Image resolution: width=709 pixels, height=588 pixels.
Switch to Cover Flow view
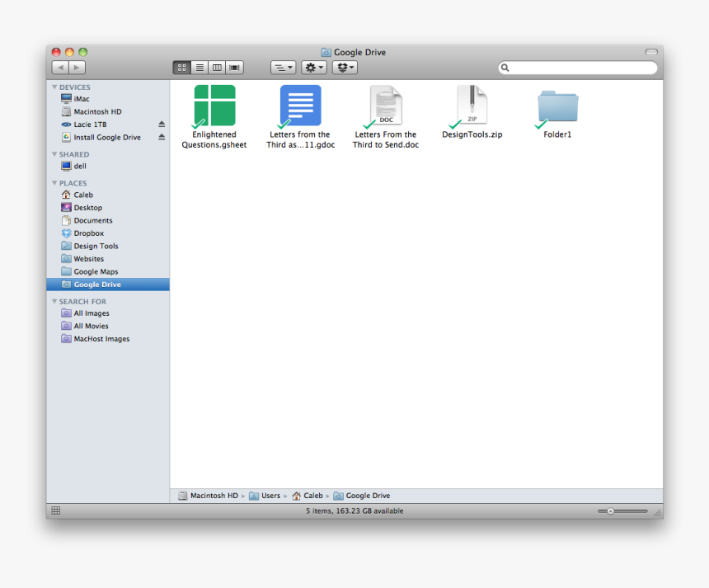coord(233,68)
